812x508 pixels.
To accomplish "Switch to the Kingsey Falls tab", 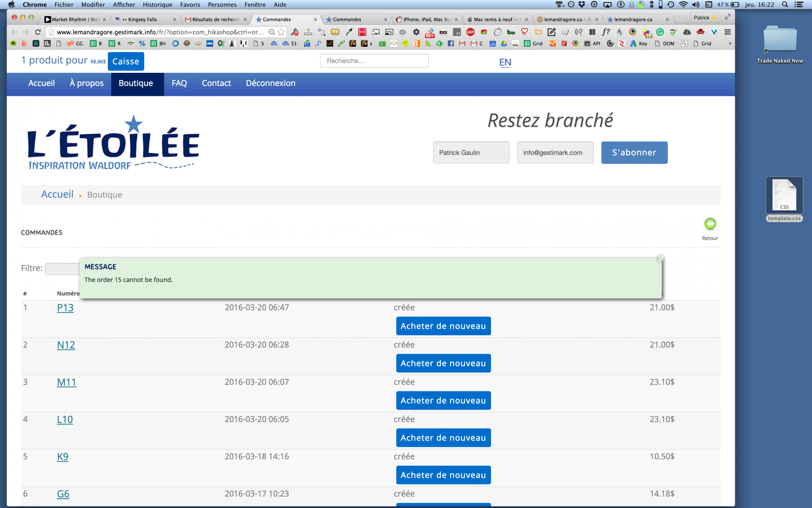I will coord(142,20).
